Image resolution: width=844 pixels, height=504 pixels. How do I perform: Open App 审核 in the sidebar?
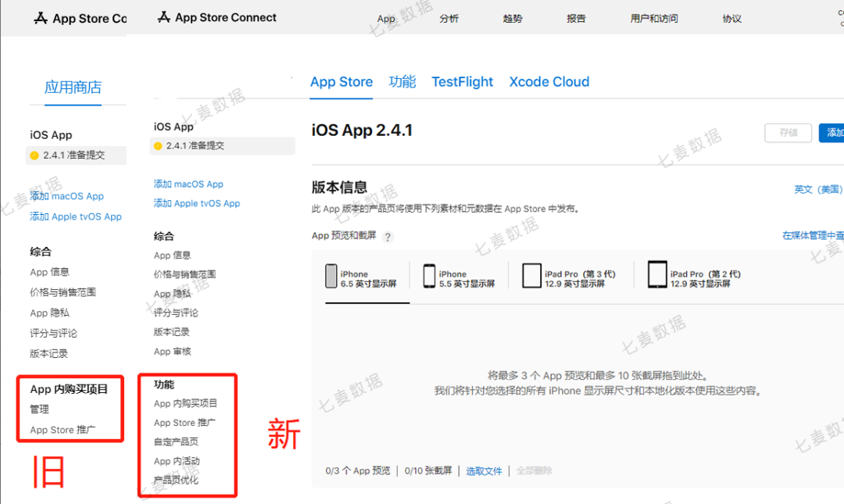(x=172, y=352)
